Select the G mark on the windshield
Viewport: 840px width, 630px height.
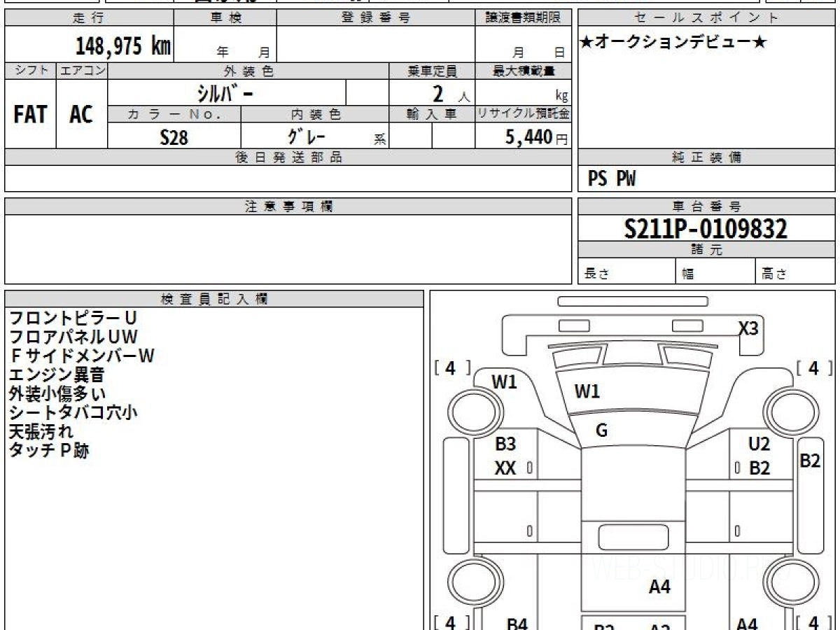601,431
